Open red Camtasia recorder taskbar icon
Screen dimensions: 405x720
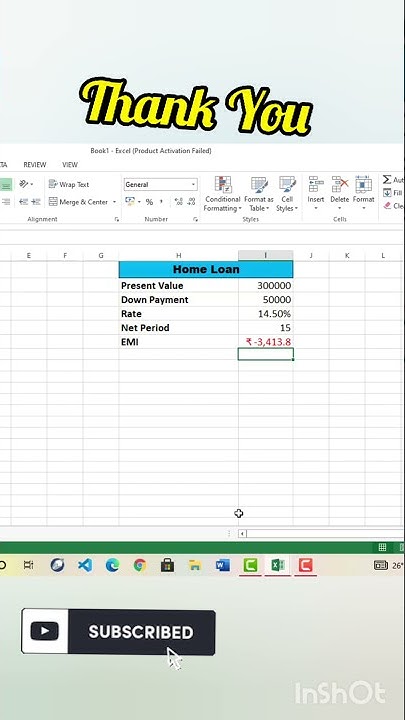305,565
